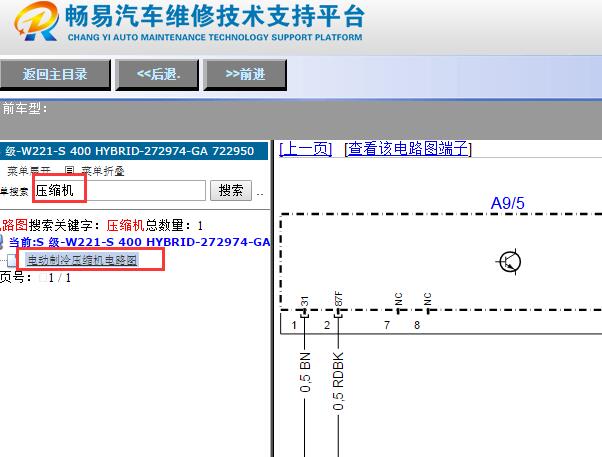The height and width of the screenshot is (457, 602).
Task: Click the 0,5 BN wire label
Action: coord(305,372)
